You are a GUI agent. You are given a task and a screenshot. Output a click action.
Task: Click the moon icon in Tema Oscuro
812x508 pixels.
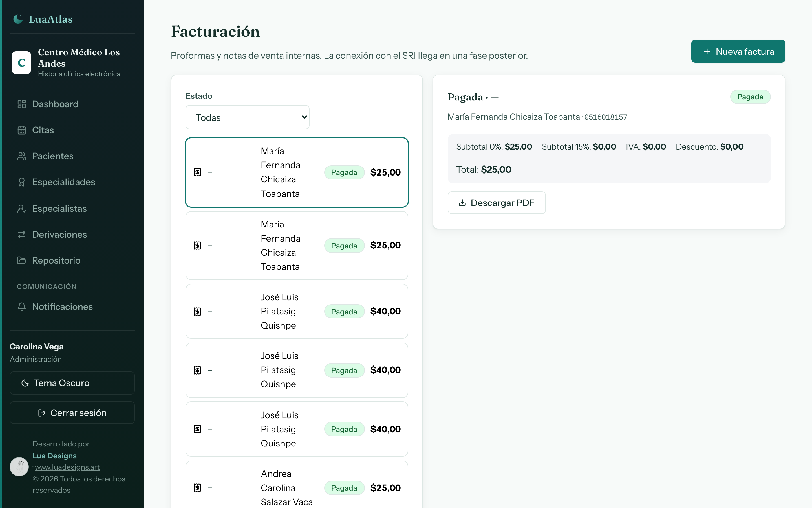click(25, 383)
